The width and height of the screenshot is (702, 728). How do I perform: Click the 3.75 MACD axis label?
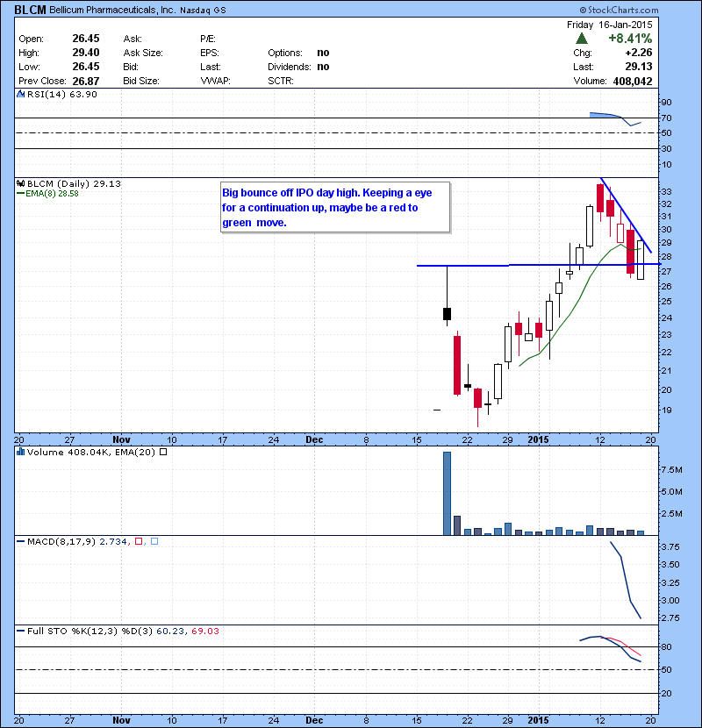pyautogui.click(x=670, y=547)
